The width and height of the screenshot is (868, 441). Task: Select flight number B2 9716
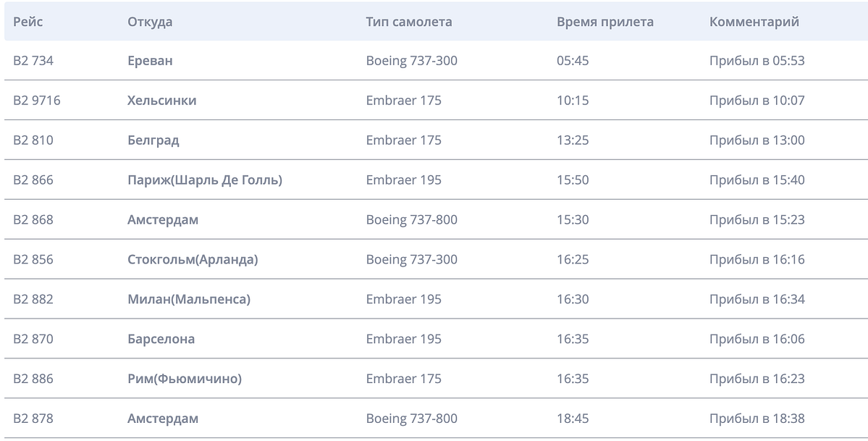click(37, 101)
